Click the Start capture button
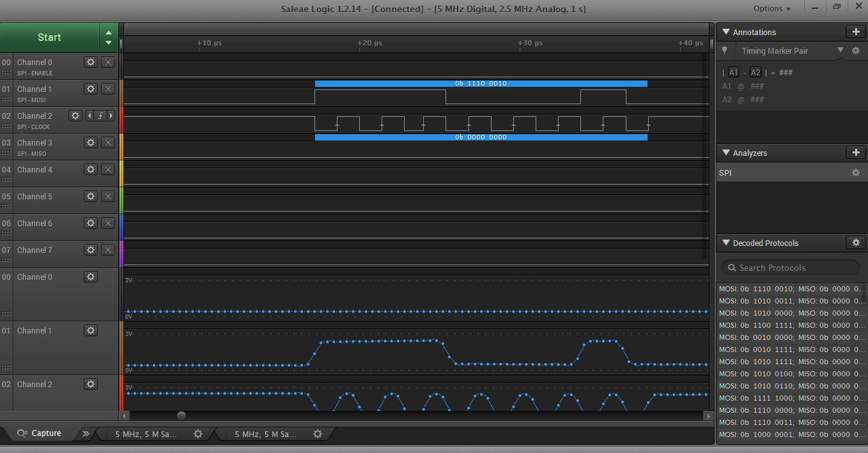The height and width of the screenshot is (453, 868). [x=49, y=37]
